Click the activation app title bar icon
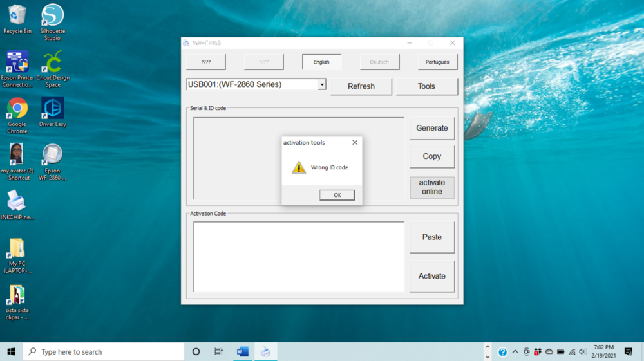 tap(186, 42)
